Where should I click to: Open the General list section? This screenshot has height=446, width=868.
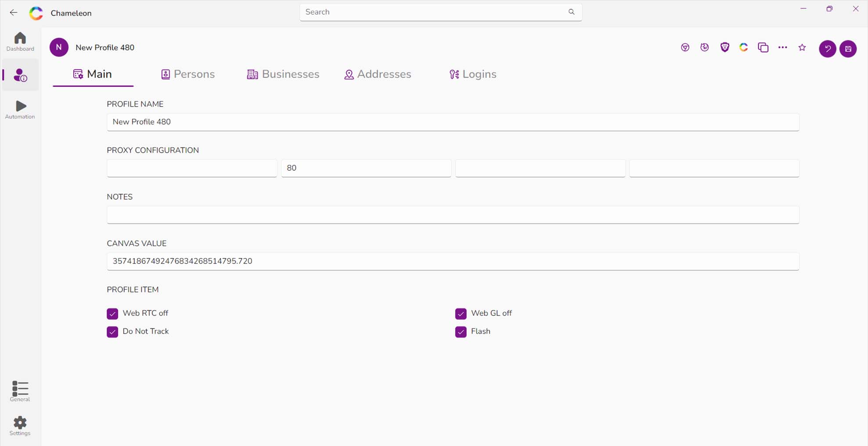tap(20, 391)
